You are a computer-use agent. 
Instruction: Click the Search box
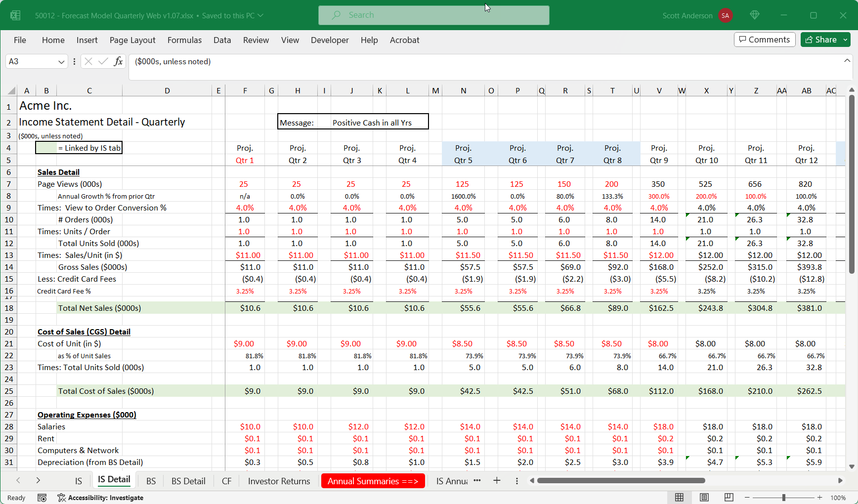pyautogui.click(x=433, y=15)
